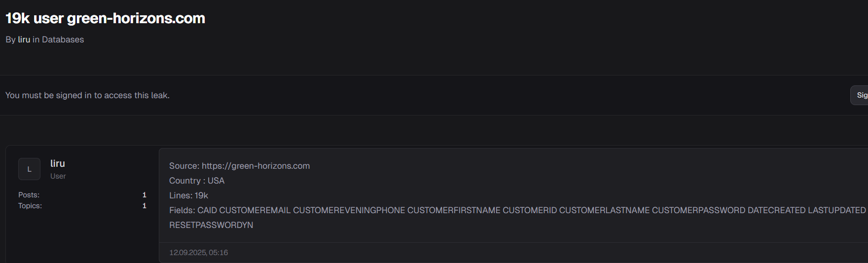Open the Databases category link
Screen dimensions: 868x263
click(x=63, y=39)
